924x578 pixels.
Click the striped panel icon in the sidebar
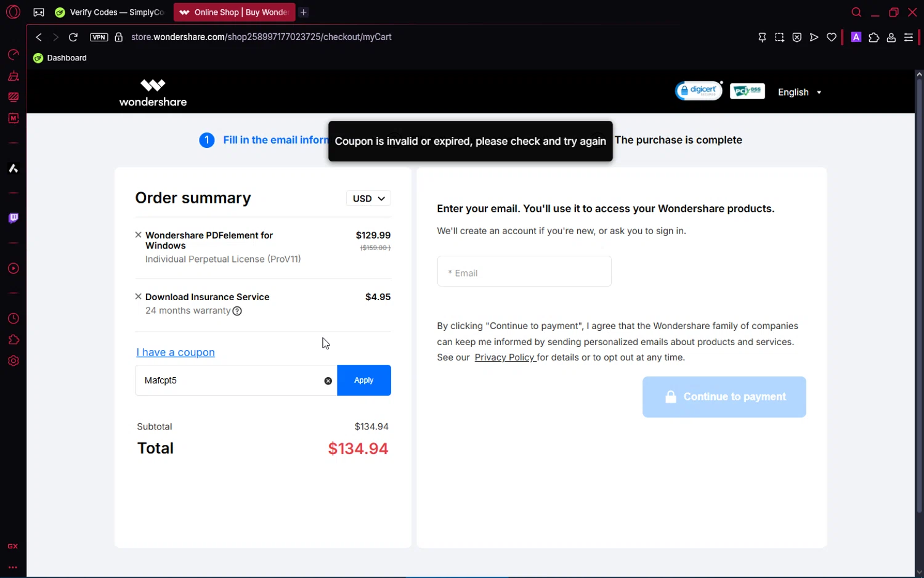(x=13, y=97)
